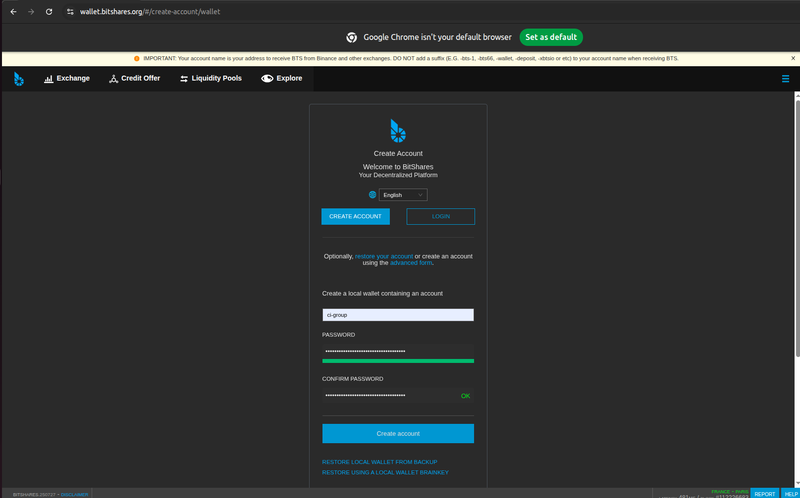Open the Explore section
The image size is (800, 498).
pos(282,79)
